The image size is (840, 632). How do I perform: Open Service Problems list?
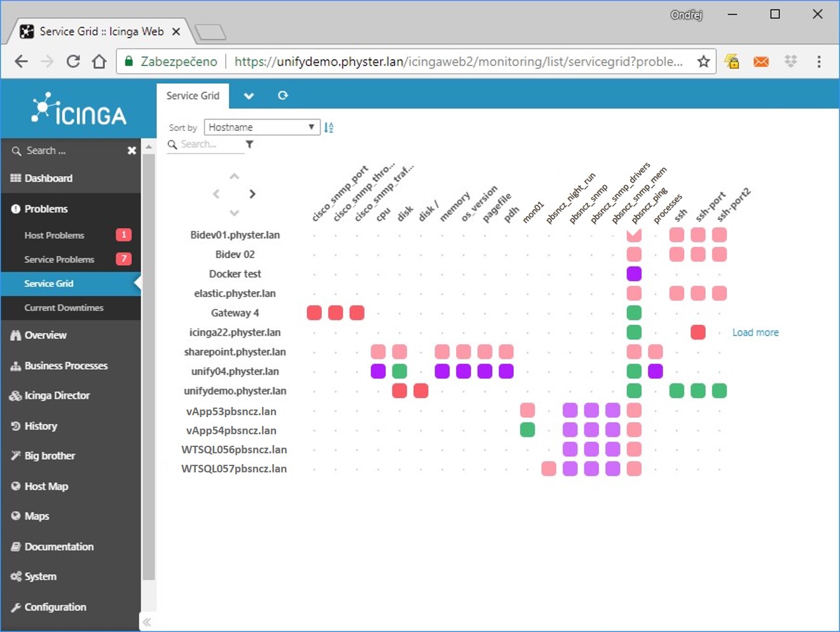(x=59, y=259)
